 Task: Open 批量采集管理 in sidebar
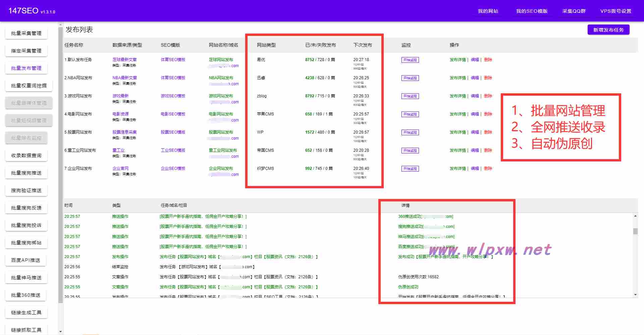click(26, 33)
